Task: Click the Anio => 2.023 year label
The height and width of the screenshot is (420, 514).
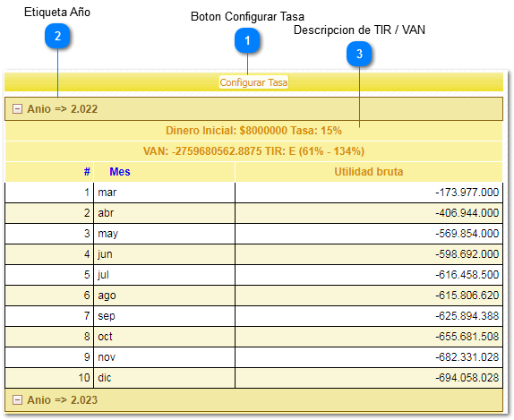Action: pos(63,399)
